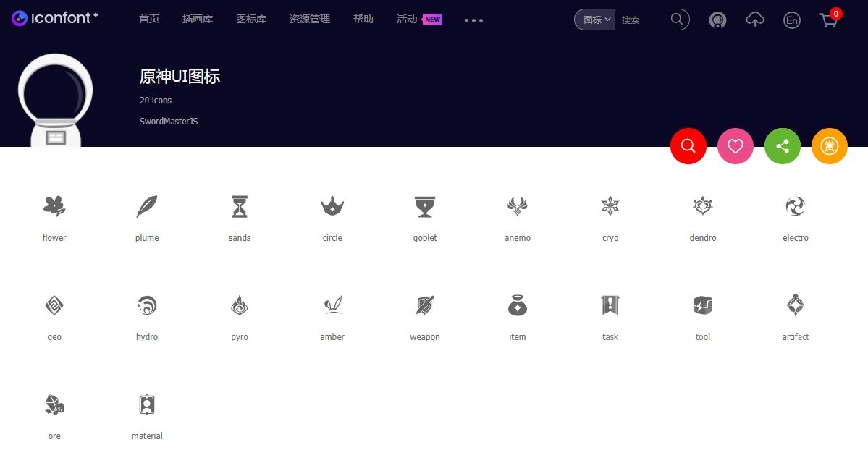The image size is (868, 463).
Task: Select the tool box icon
Action: (703, 305)
